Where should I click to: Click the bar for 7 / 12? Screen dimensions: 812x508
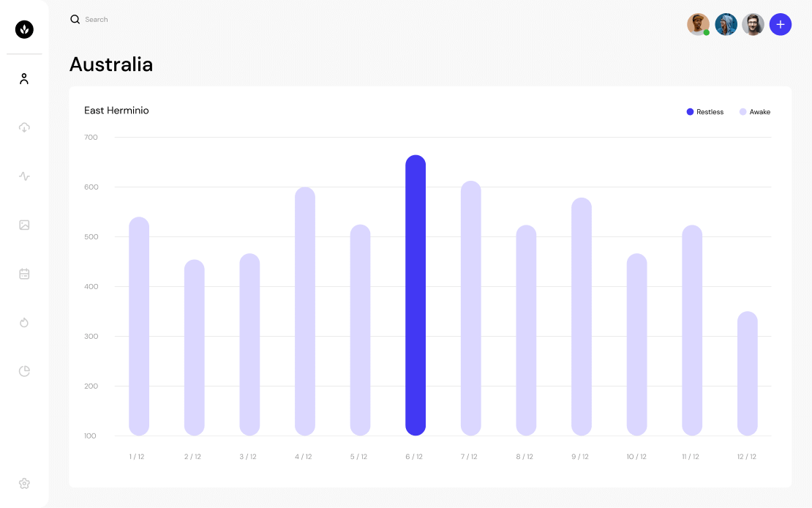[x=470, y=308]
